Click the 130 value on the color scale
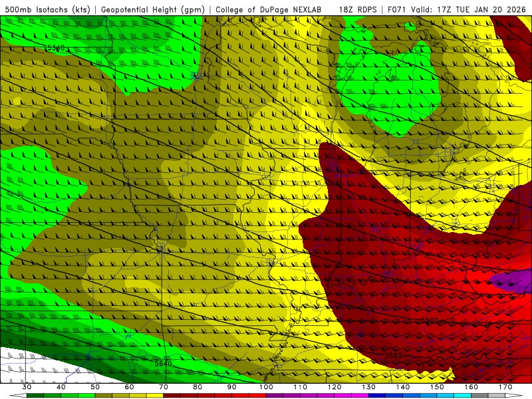This screenshot has width=532, height=399. coord(368,387)
